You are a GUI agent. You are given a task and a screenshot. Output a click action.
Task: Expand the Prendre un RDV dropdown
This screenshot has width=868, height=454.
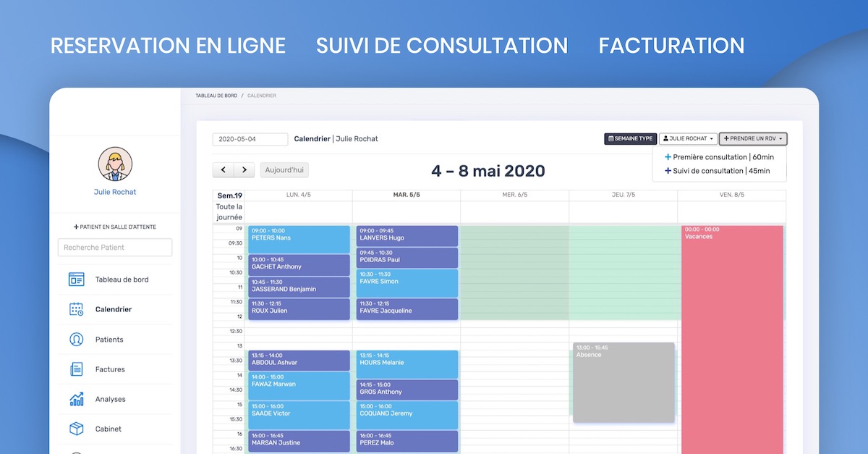point(752,139)
